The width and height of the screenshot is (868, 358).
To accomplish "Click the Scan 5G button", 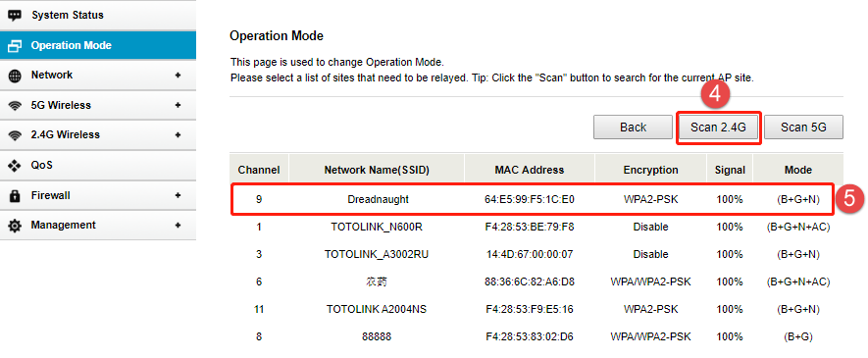I will pos(804,128).
